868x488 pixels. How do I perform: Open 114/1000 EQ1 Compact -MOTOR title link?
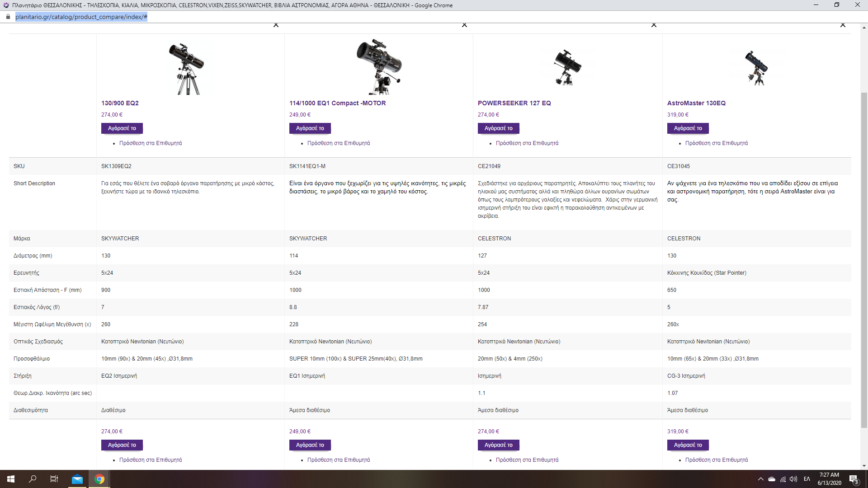point(337,103)
